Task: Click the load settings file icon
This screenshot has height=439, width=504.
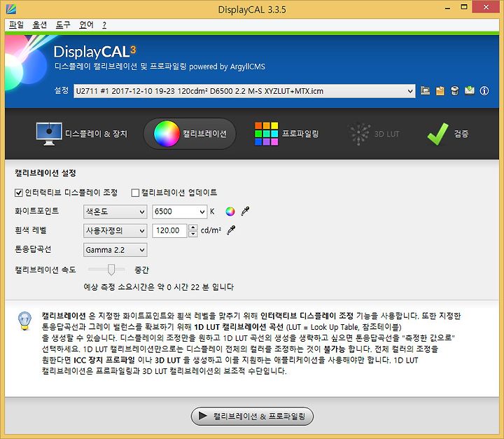Action: click(426, 91)
